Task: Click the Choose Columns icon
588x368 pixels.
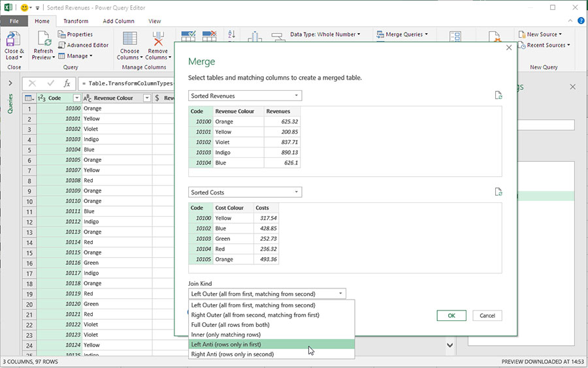Action: tap(130, 40)
